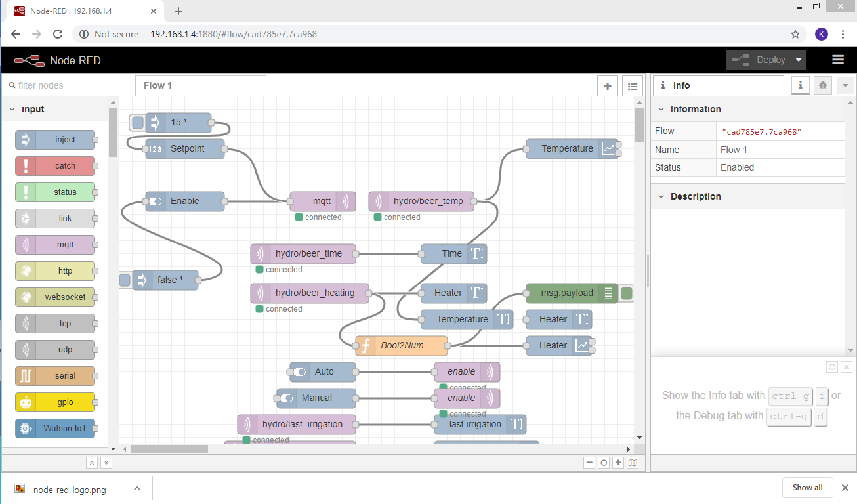The image size is (857, 504).
Task: Click the canvas horizontal scrollbar thumb
Action: (169, 450)
